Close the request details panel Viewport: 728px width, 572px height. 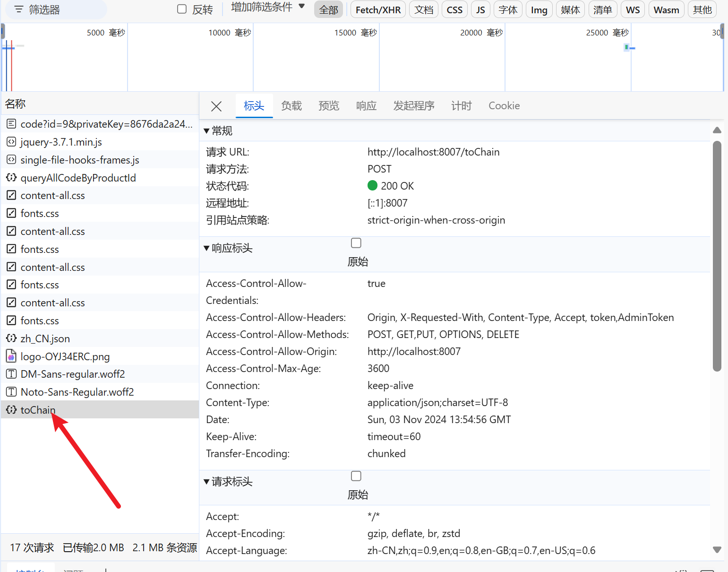tap(216, 106)
